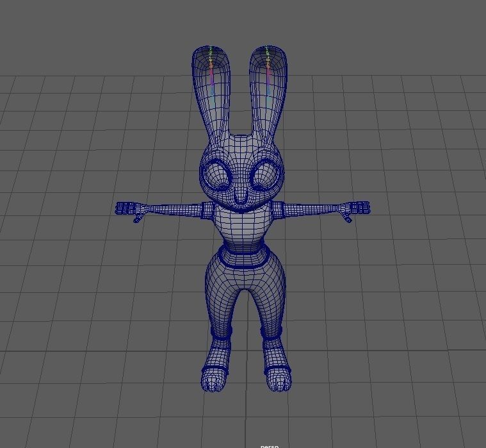Click the rabbit's screen-right eye mesh
Image resolution: width=486 pixels, height=448 pixels.
click(x=266, y=176)
